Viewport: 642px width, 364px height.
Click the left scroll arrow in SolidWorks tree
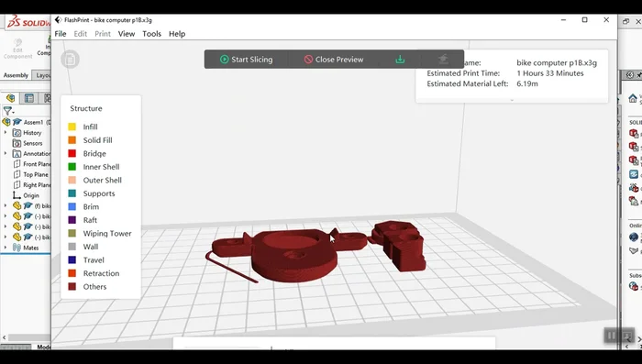(x=4, y=337)
